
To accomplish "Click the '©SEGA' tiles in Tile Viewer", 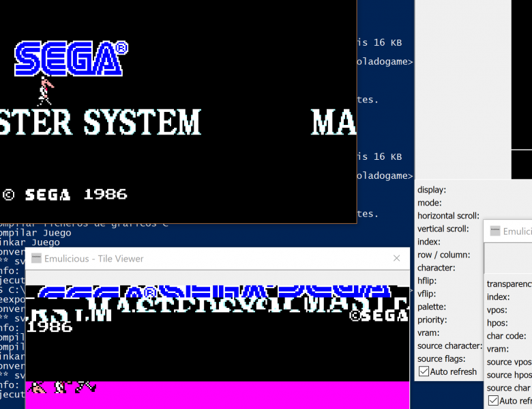I will 379,315.
